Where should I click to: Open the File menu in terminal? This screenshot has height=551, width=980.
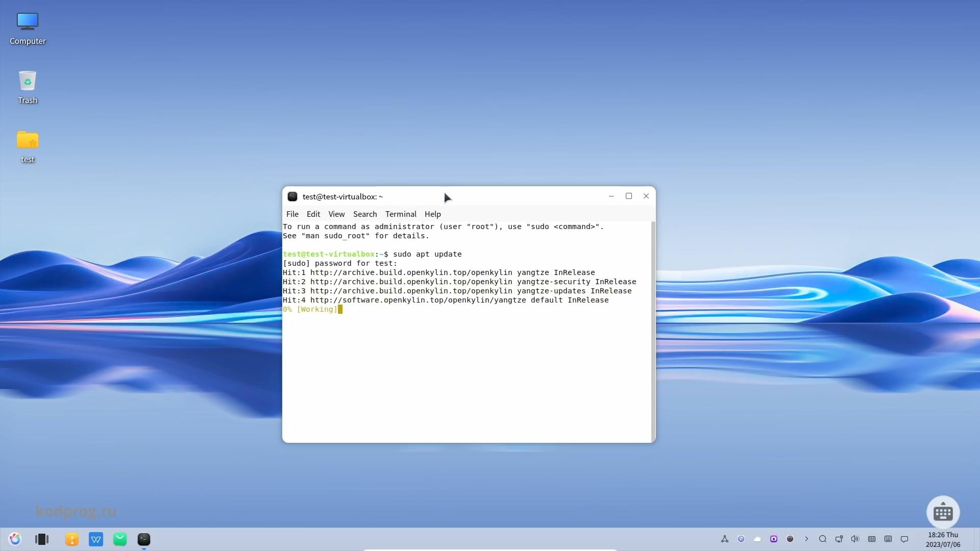pyautogui.click(x=292, y=214)
